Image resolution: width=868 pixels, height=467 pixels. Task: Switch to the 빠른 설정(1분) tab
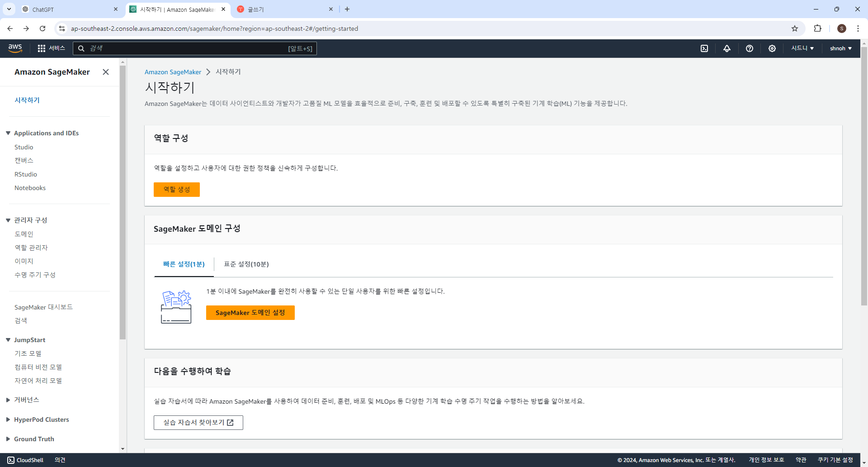coord(184,264)
